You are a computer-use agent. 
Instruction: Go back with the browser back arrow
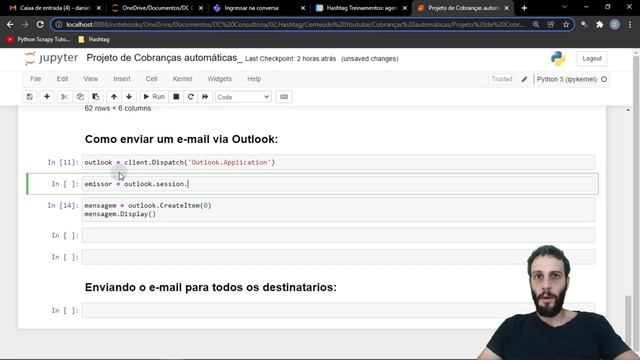coord(10,24)
